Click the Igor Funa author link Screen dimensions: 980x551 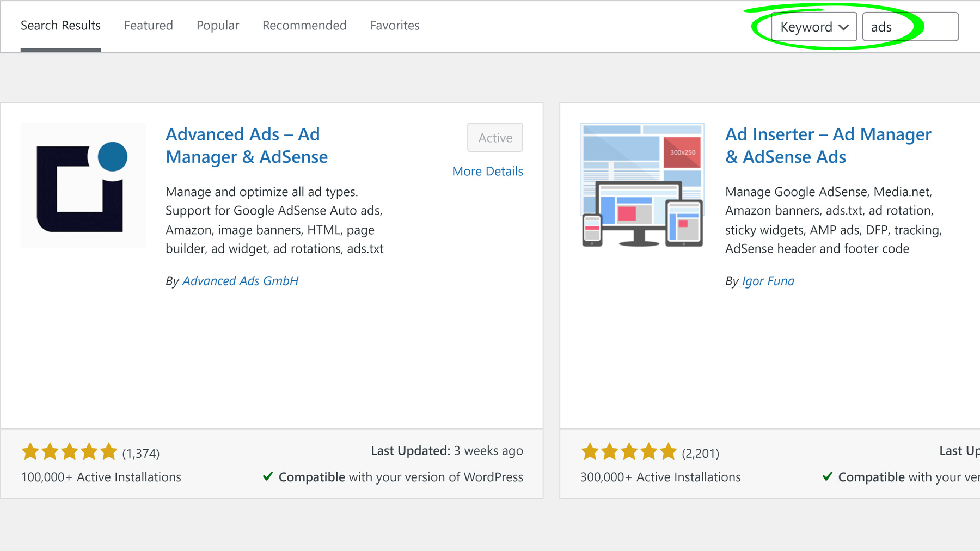[768, 280]
